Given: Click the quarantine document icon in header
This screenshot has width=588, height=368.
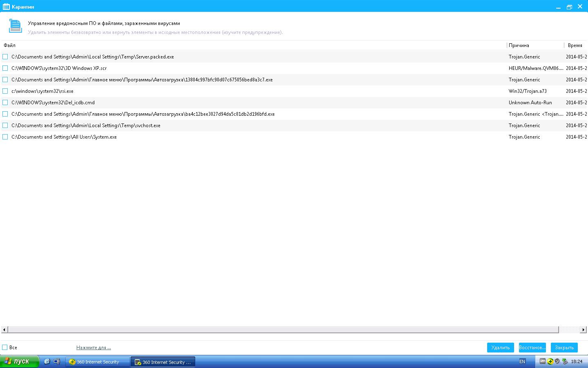Looking at the screenshot, I should click(15, 26).
